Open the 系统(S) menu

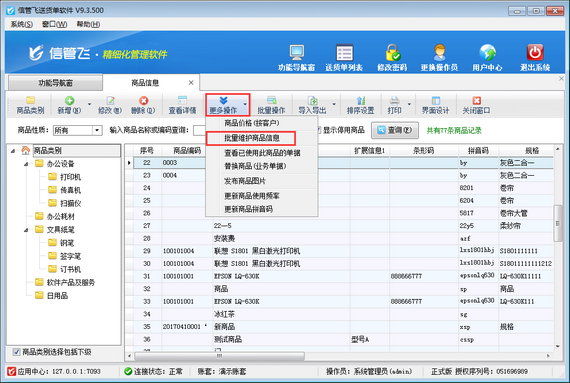pos(21,24)
